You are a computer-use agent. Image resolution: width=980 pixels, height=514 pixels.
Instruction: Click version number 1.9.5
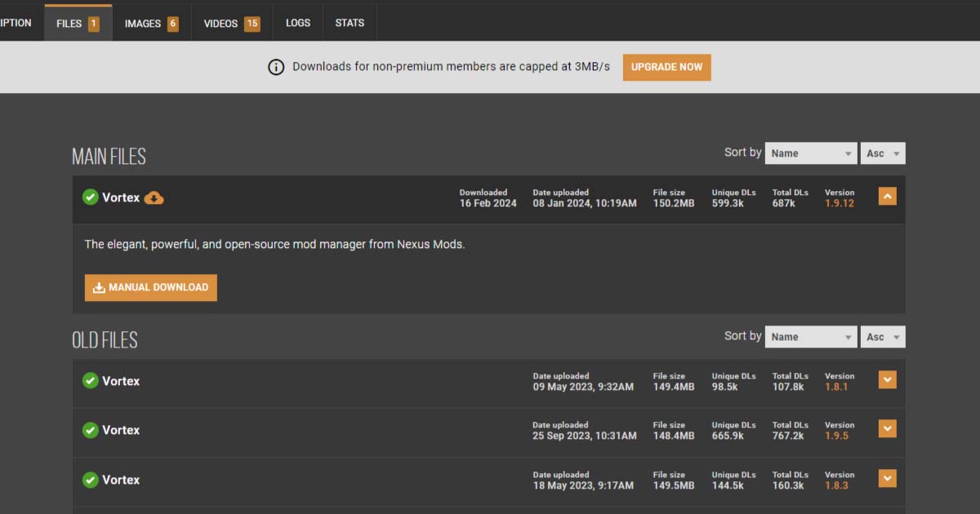[x=836, y=436]
